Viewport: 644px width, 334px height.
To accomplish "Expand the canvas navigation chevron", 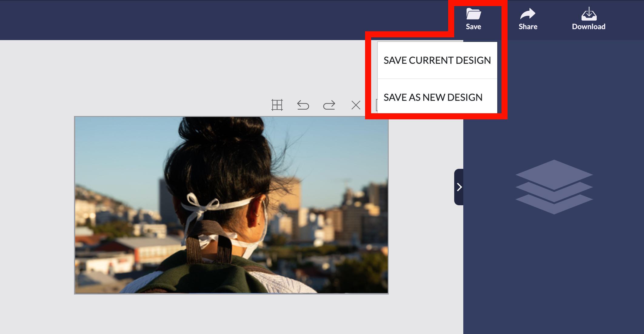I will (460, 187).
